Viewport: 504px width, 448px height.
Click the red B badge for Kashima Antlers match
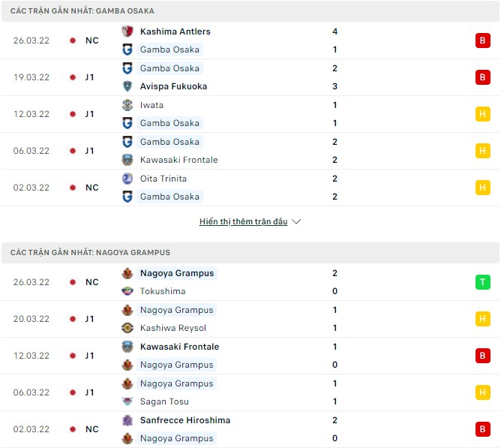point(482,41)
